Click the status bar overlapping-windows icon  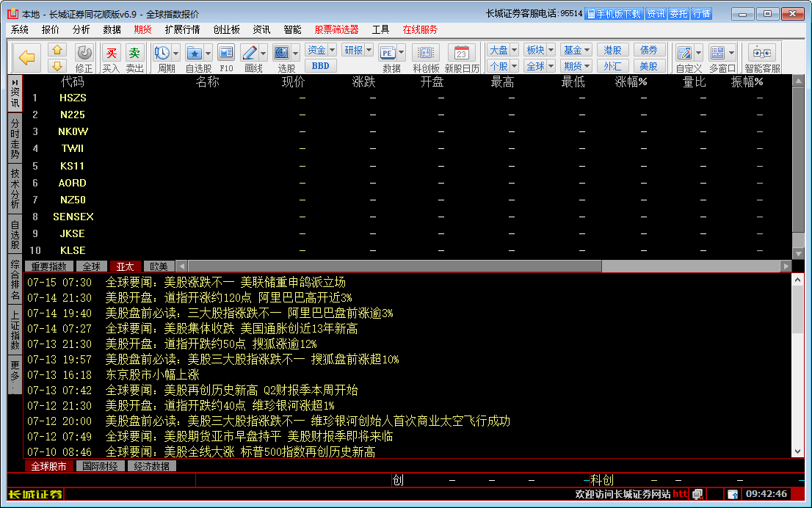[x=697, y=495]
